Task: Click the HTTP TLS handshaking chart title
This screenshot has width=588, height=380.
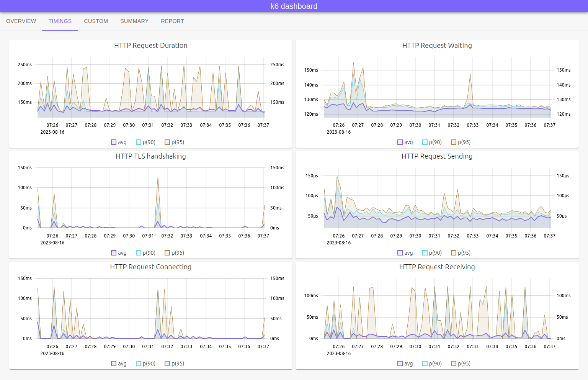Action: [x=151, y=156]
